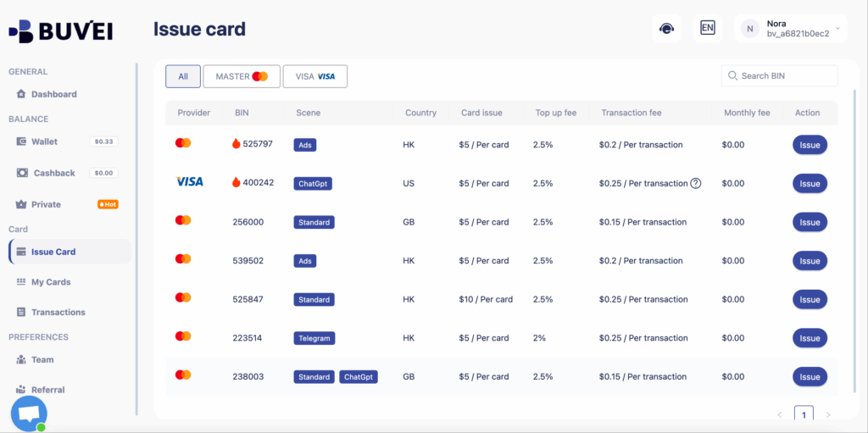Filter cards by VISA tab

[x=314, y=76]
